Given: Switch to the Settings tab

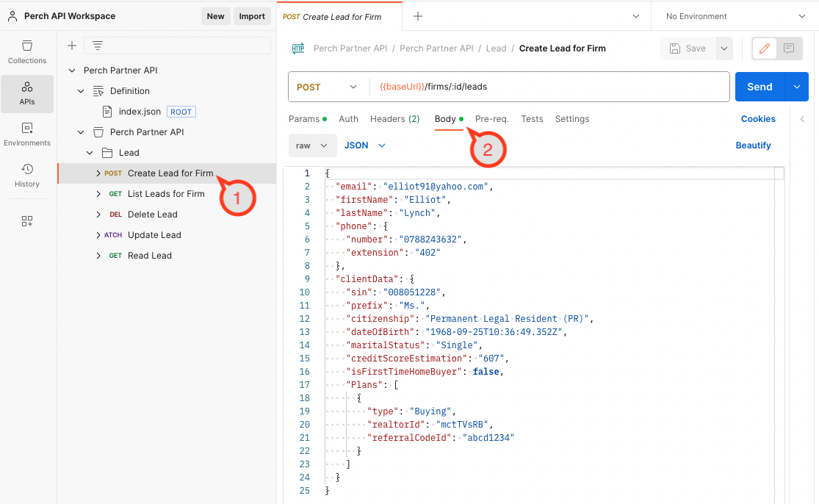Looking at the screenshot, I should click(x=572, y=119).
